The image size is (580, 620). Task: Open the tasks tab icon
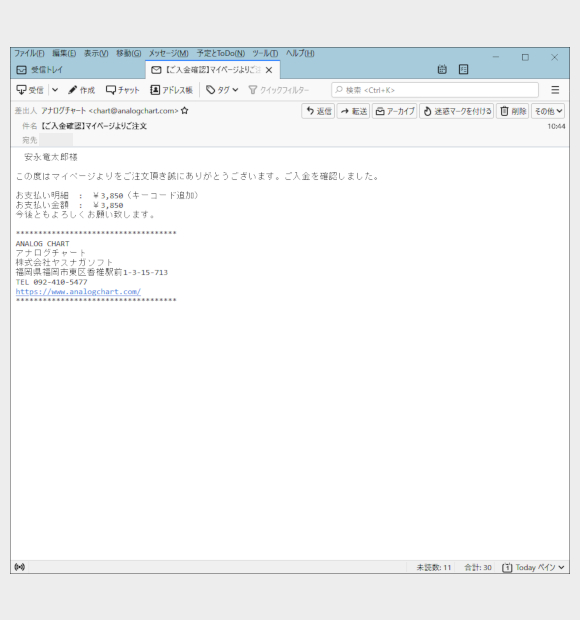pos(463,70)
